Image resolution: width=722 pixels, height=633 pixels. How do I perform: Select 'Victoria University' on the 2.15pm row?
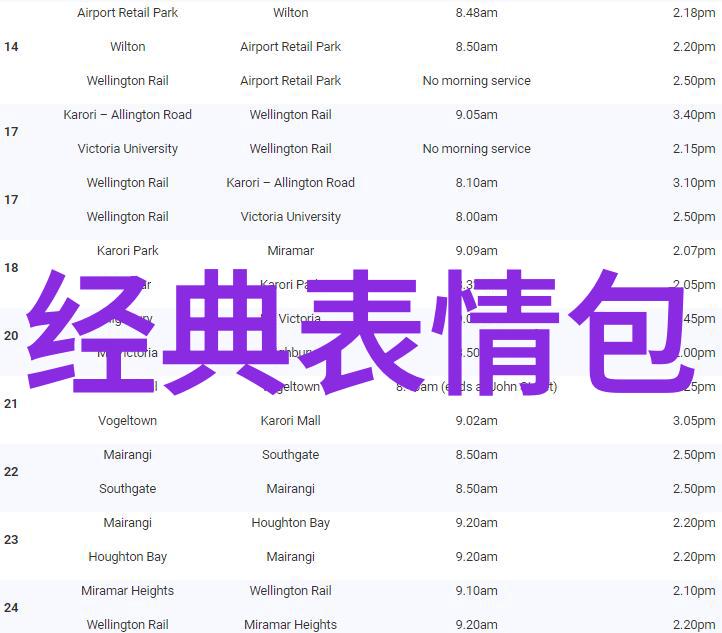pyautogui.click(x=128, y=149)
